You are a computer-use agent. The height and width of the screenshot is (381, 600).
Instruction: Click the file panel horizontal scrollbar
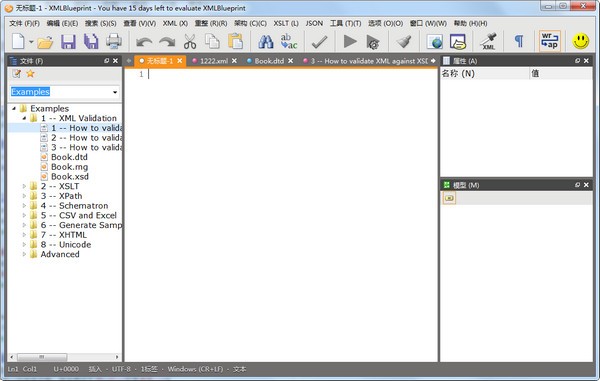pyautogui.click(x=64, y=357)
